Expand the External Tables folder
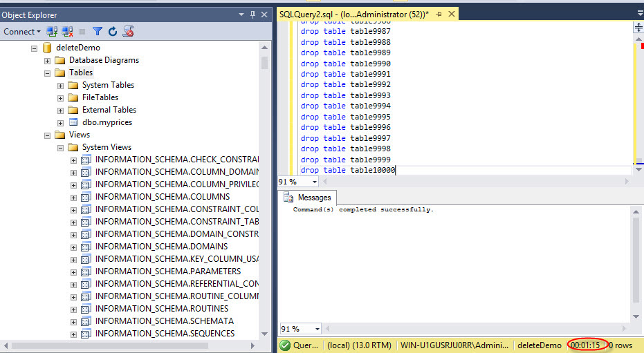 pyautogui.click(x=60, y=111)
